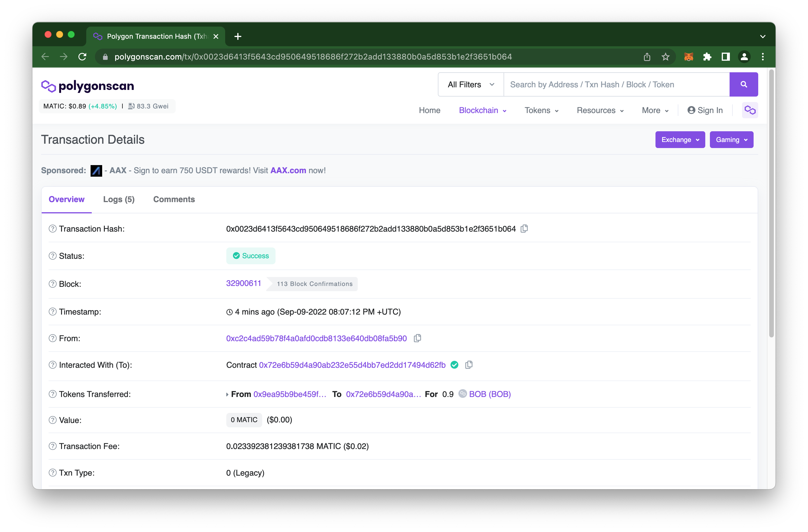Open the Chrome profile avatar
808x532 pixels.
[x=744, y=57]
